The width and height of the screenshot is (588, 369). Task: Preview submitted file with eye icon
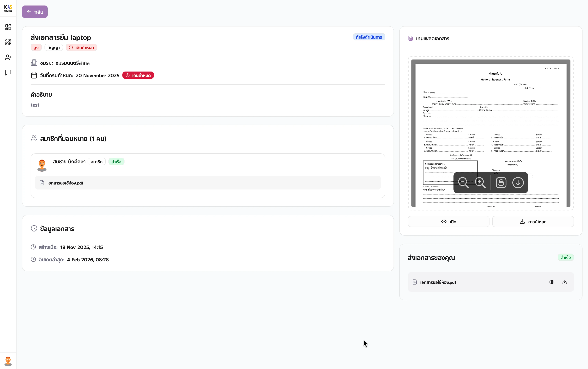(552, 282)
